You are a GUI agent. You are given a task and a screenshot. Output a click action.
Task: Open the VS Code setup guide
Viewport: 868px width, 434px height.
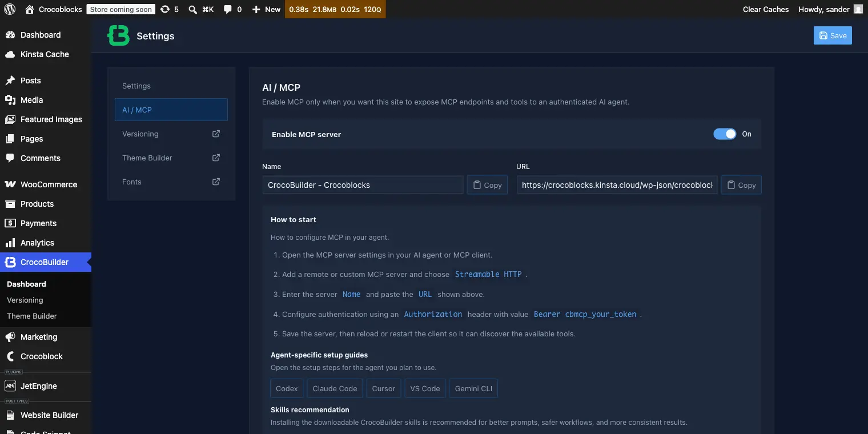[425, 388]
